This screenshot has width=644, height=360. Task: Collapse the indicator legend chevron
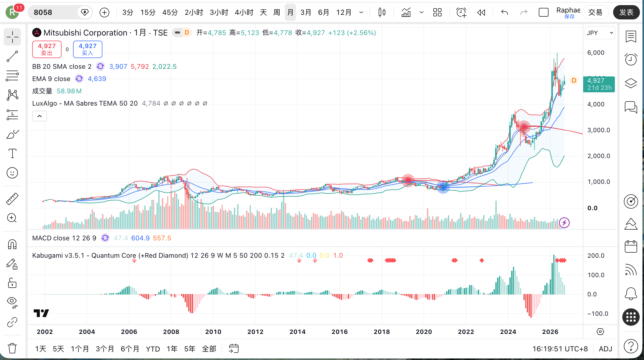pyautogui.click(x=40, y=116)
